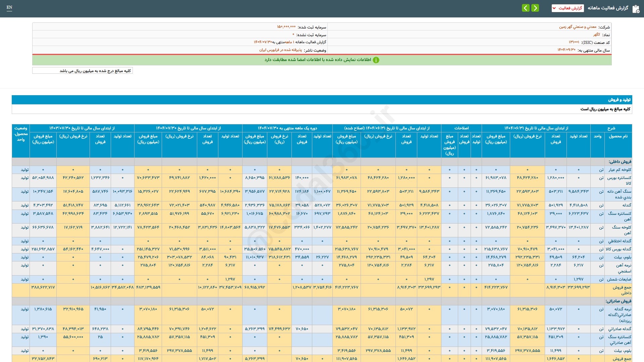Select the شرح column header
Image resolution: width=644 pixels, height=362 pixels.
(x=611, y=128)
